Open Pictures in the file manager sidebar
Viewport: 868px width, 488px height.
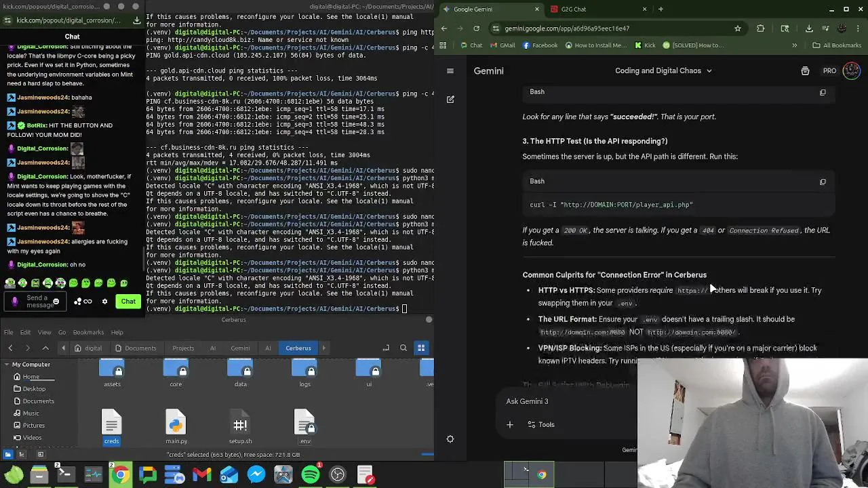[x=34, y=426]
